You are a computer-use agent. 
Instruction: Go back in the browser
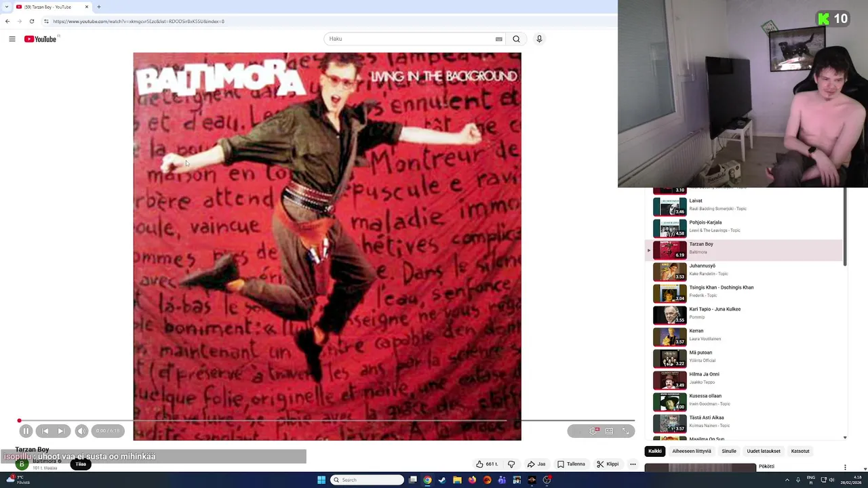pyautogui.click(x=7, y=21)
